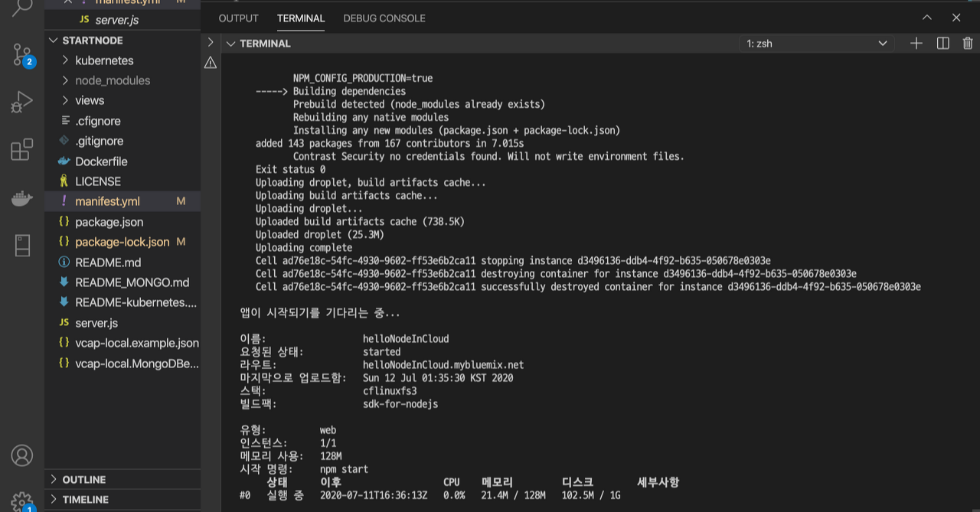Create a new terminal with the plus icon
Screen dimensions: 980x512
point(916,44)
